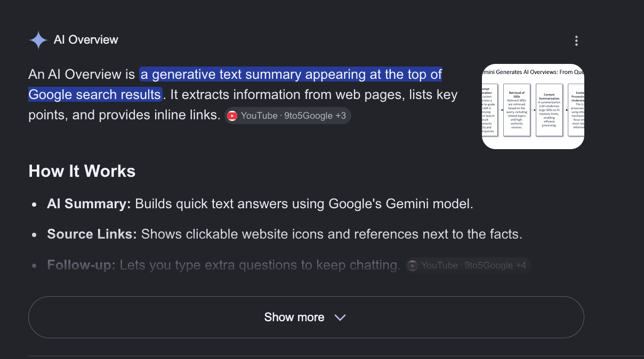Click the YouTube icon in the +3 source chip
644x359 pixels.
pos(232,116)
